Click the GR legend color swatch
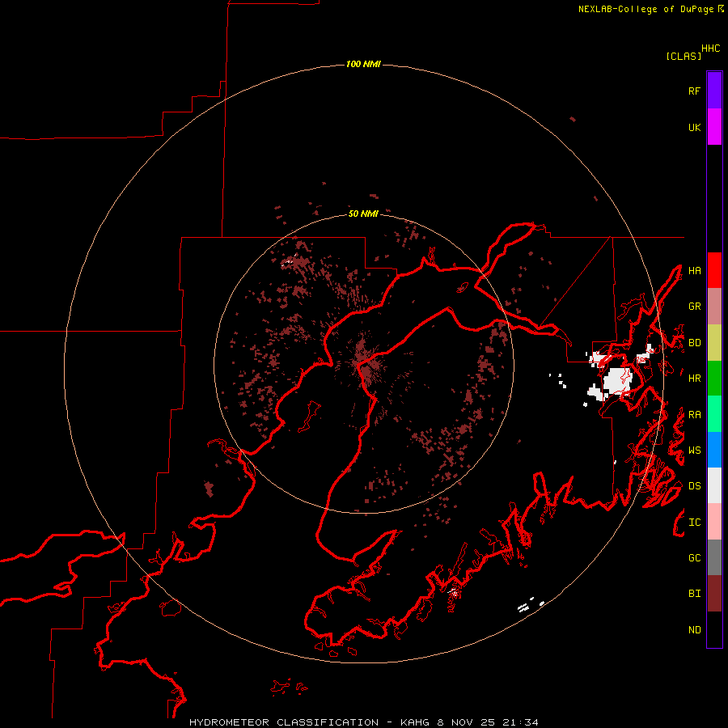The image size is (728, 728). click(714, 307)
